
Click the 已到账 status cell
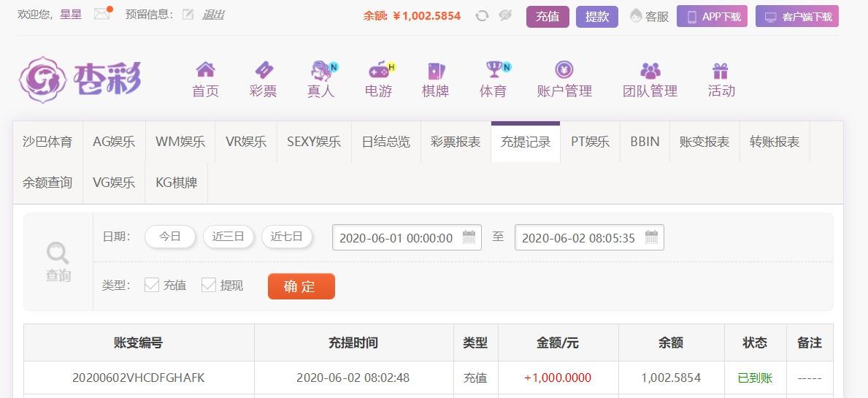coord(755,378)
